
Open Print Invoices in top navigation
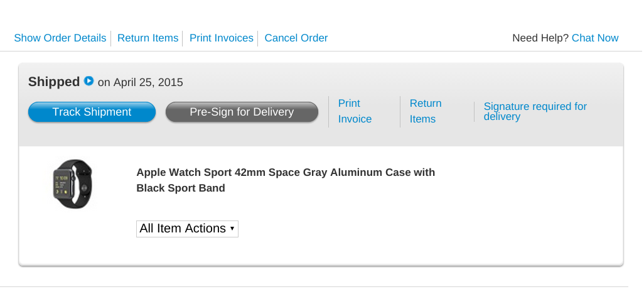click(222, 38)
